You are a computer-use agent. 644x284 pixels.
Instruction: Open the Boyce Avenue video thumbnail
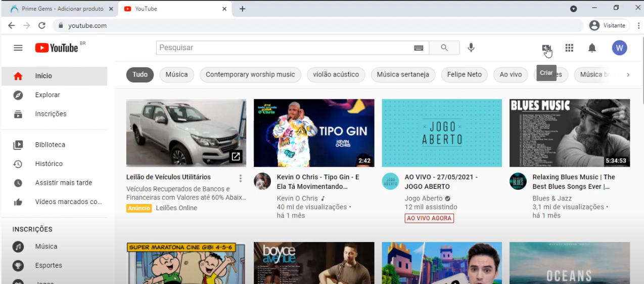pos(314,263)
